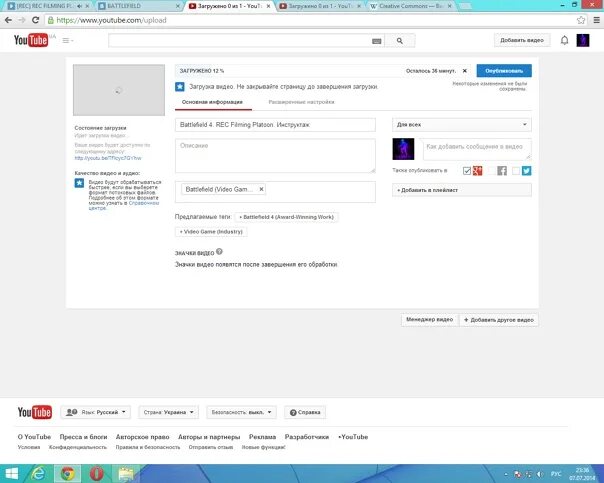The width and height of the screenshot is (604, 483).
Task: Click the message box beside the avatar
Action: (x=477, y=149)
